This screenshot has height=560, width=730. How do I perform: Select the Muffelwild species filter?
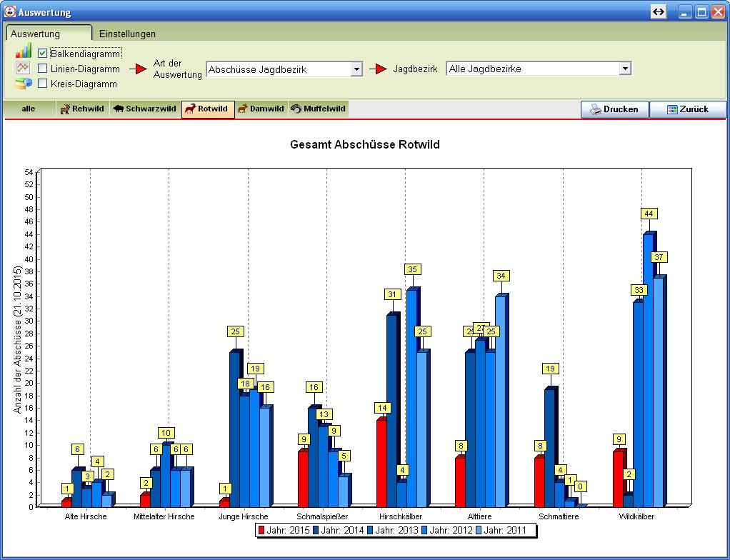[318, 109]
